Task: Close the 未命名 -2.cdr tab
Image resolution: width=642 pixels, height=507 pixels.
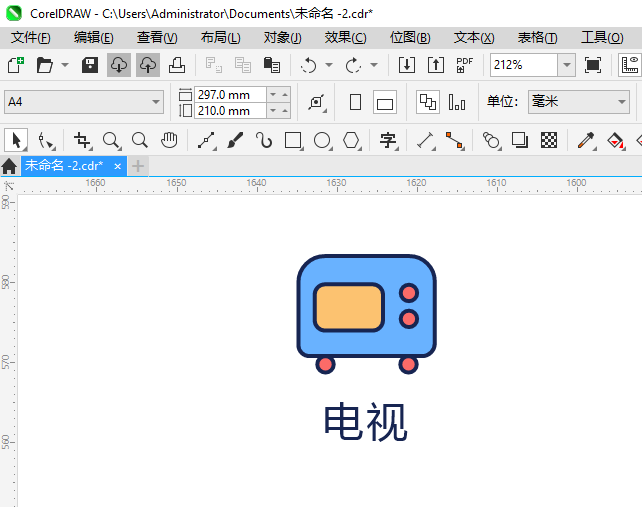Action: click(x=118, y=166)
